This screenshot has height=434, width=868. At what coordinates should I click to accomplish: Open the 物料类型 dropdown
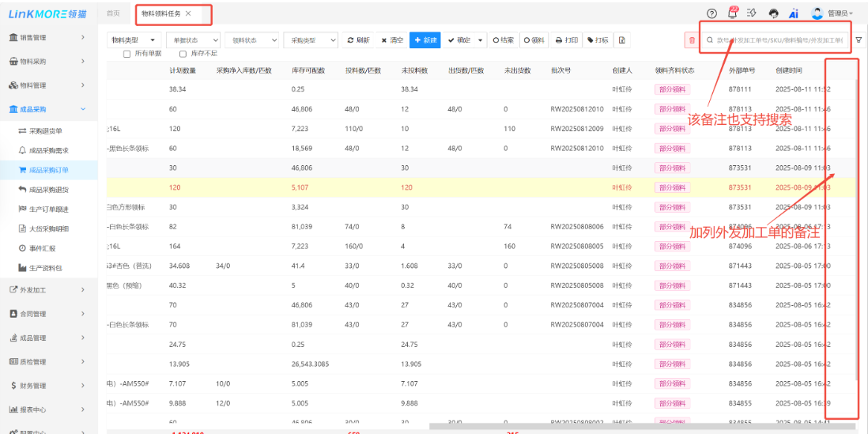pyautogui.click(x=133, y=40)
